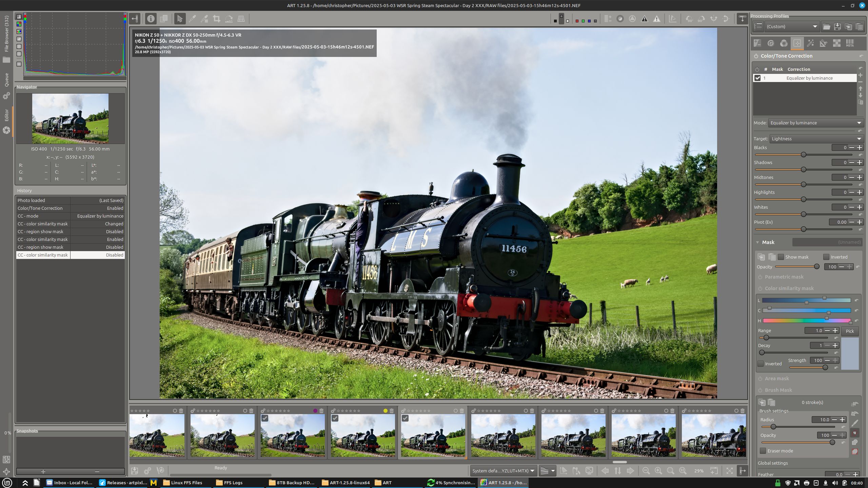Paste processing profile from clipboard

pos(859,26)
